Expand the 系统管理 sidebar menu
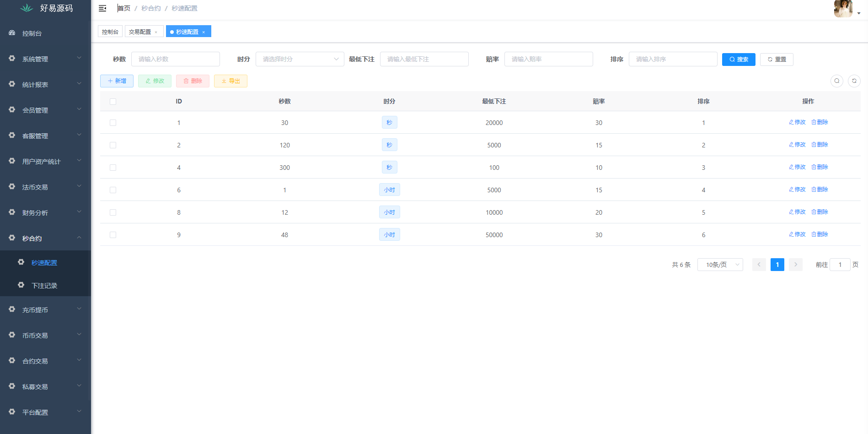The width and height of the screenshot is (868, 434). click(x=45, y=59)
